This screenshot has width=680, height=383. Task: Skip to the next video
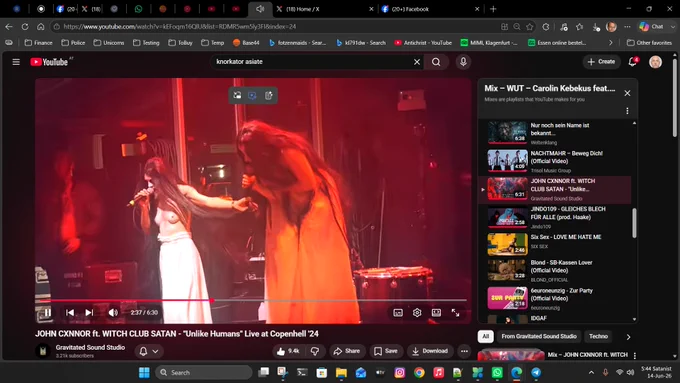click(89, 312)
